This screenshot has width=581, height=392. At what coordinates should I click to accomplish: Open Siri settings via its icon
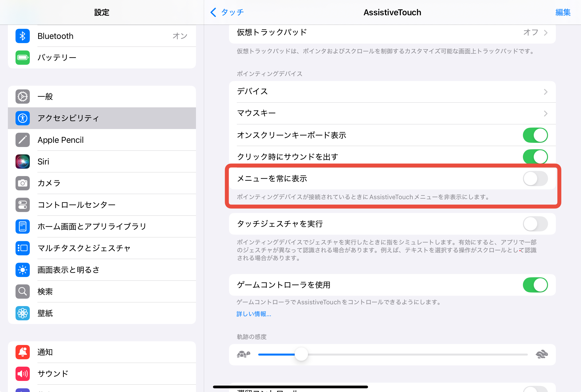[x=22, y=162]
